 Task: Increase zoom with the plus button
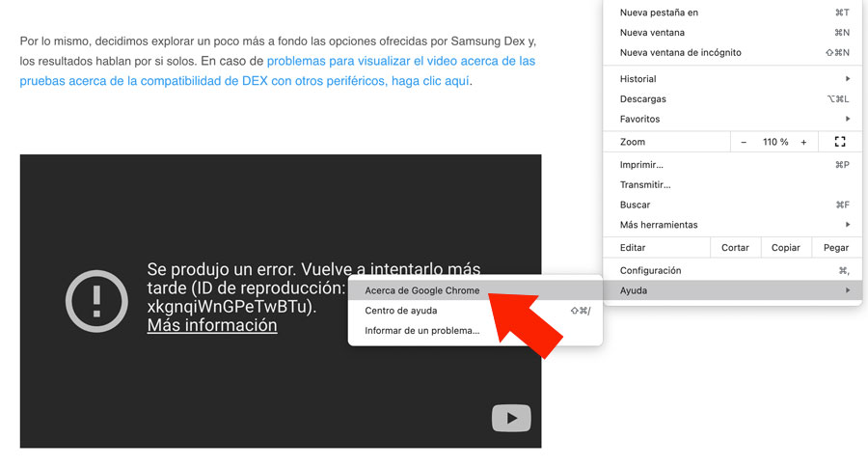(x=803, y=143)
